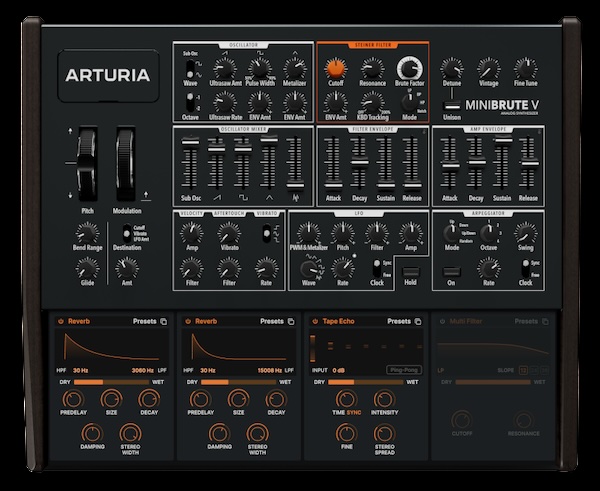Click the Modulation wheel
This screenshot has width=600, height=491.
(x=126, y=165)
